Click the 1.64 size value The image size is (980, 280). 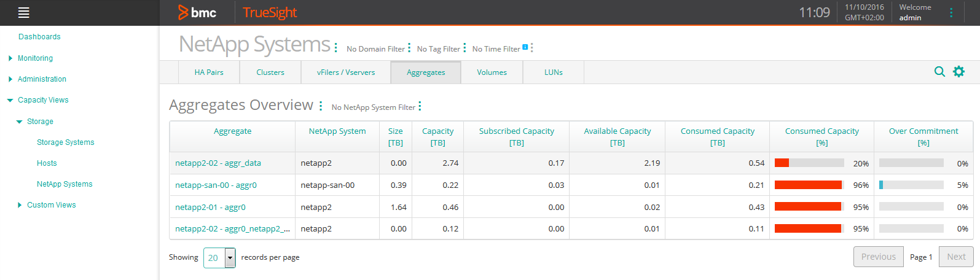pos(399,208)
